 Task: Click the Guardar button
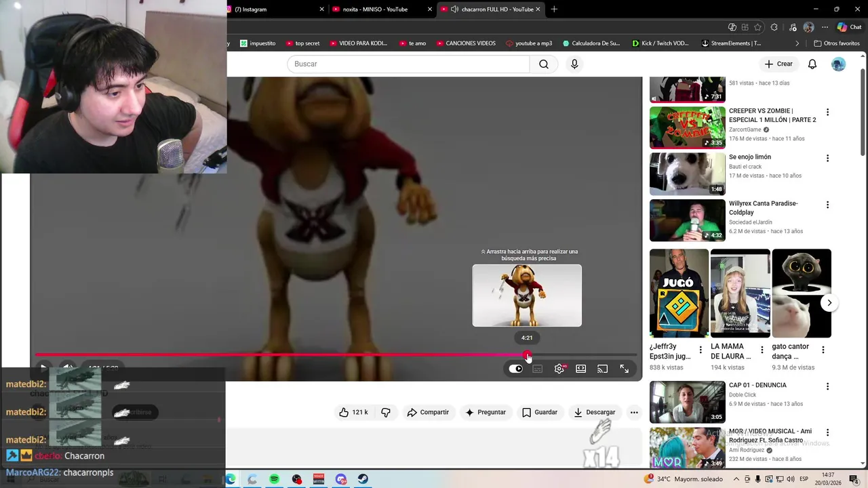pyautogui.click(x=540, y=412)
